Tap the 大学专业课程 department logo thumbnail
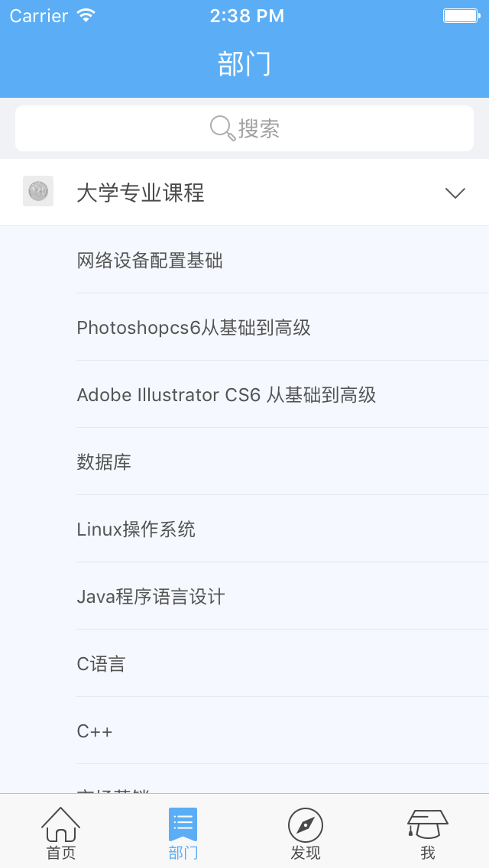Screen dimensions: 489x868 point(38,191)
